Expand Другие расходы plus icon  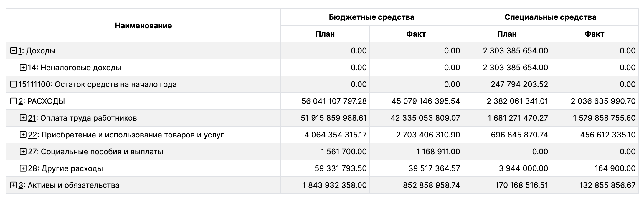tap(23, 168)
